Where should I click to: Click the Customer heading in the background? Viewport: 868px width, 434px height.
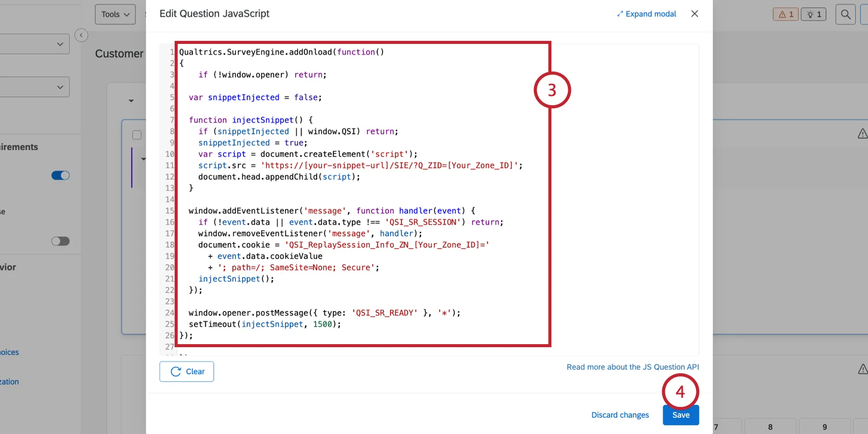tap(119, 54)
